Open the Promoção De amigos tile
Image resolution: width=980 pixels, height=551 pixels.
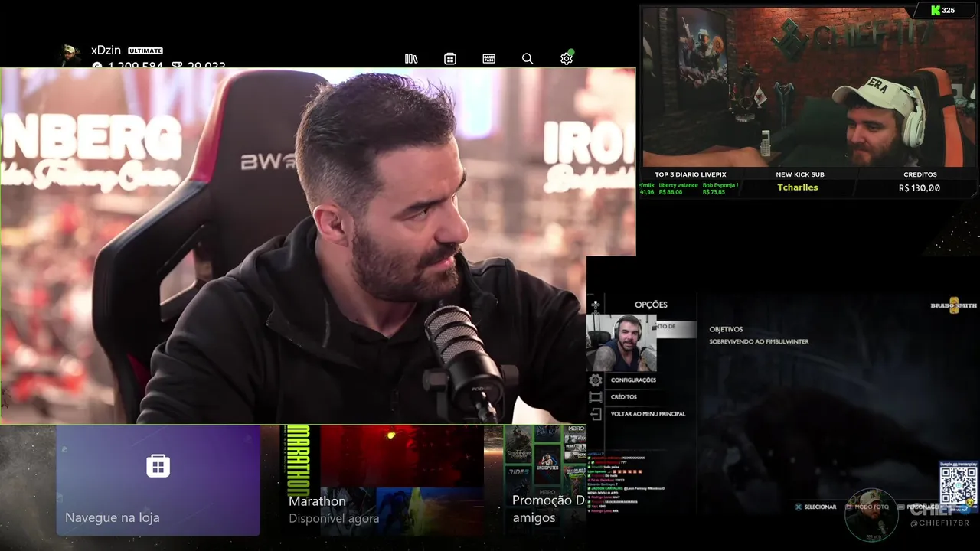[x=546, y=481]
